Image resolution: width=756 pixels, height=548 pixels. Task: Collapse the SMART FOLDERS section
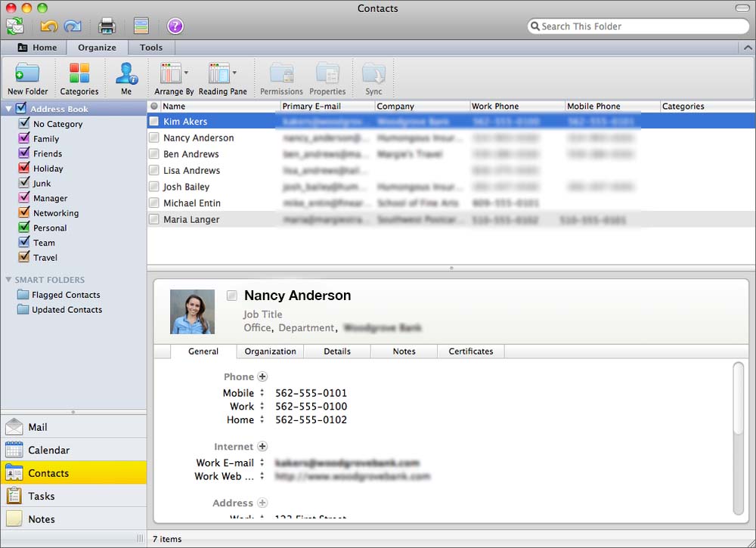pyautogui.click(x=8, y=280)
